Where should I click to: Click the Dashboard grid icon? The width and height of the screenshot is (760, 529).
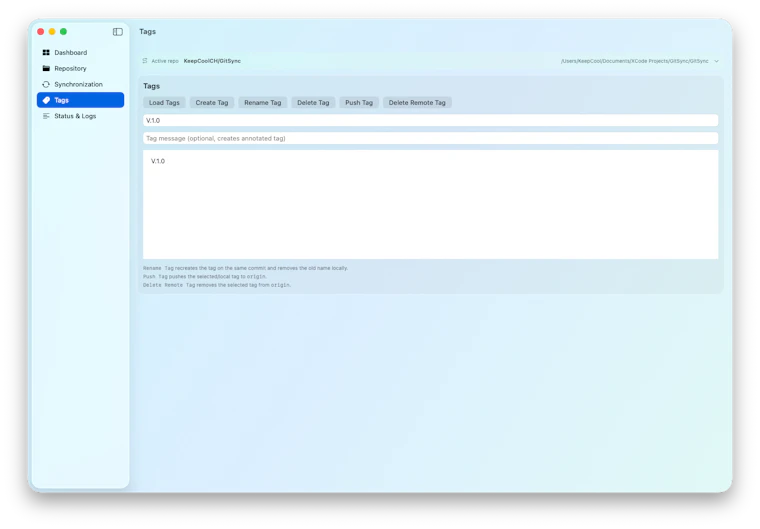click(46, 52)
